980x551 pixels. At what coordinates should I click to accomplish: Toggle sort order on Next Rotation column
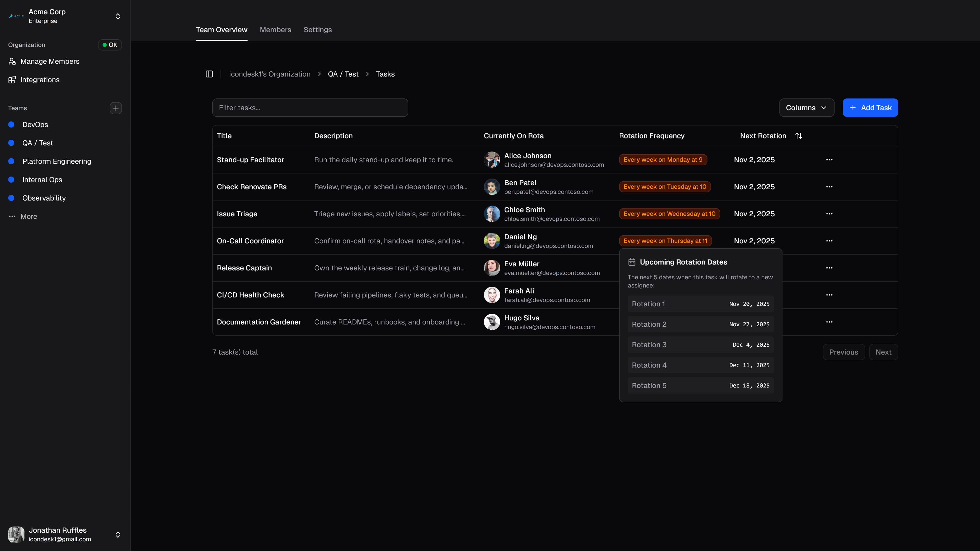point(799,135)
